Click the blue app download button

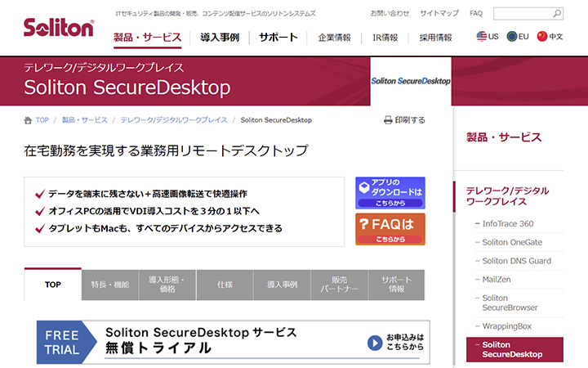(x=390, y=193)
